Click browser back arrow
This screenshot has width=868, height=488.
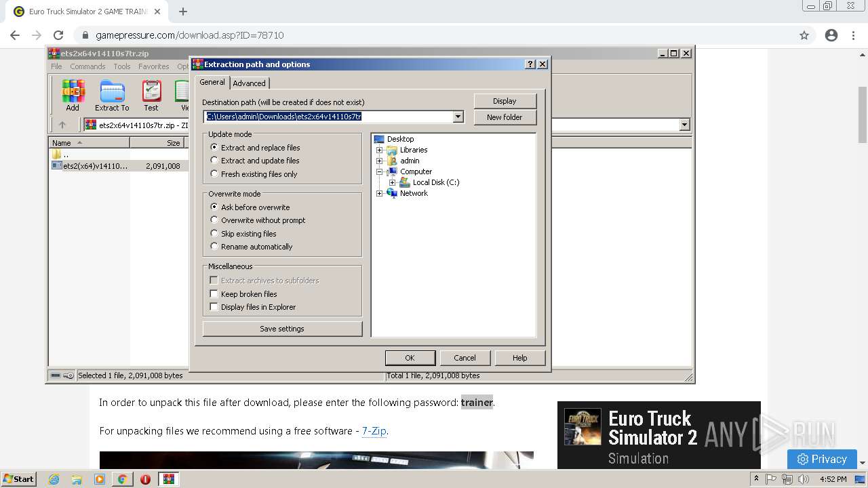(15, 35)
